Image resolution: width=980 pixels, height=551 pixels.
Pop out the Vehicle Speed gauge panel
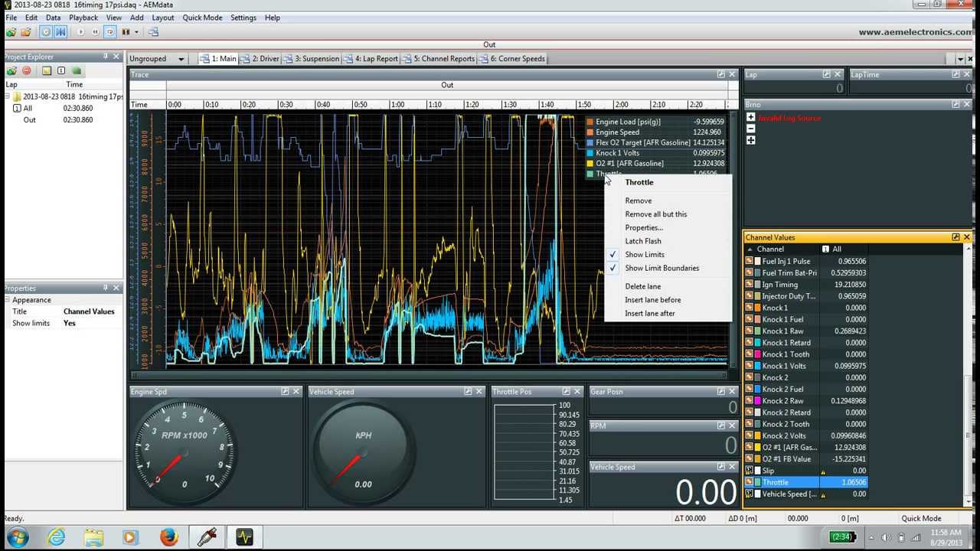pyautogui.click(x=468, y=391)
